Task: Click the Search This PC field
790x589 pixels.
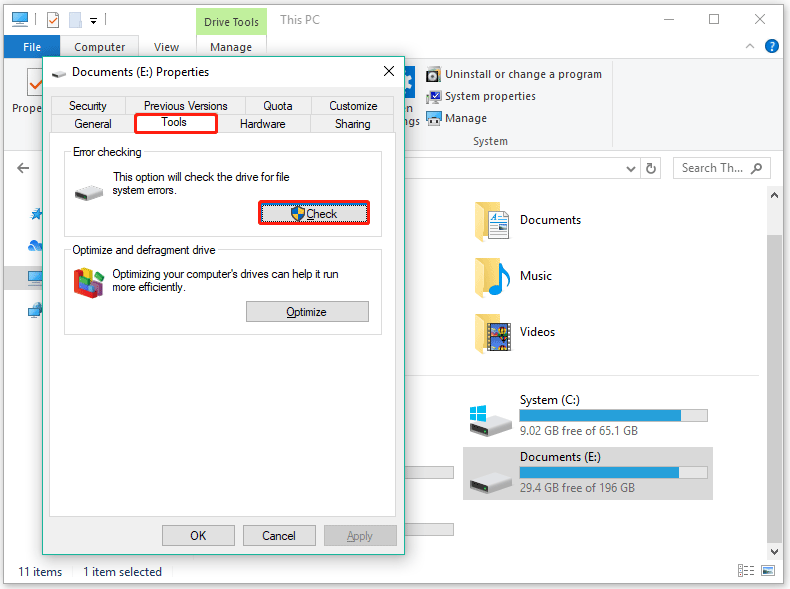Action: point(721,168)
